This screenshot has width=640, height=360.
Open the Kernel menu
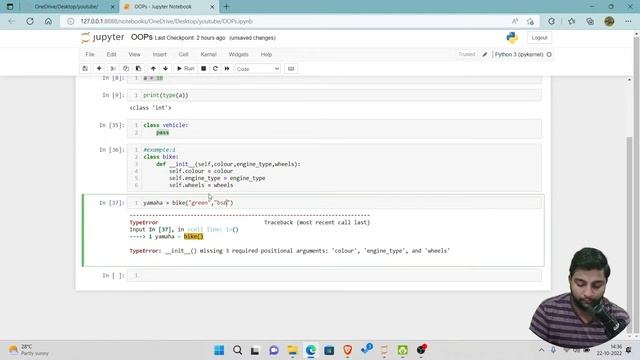[208, 54]
